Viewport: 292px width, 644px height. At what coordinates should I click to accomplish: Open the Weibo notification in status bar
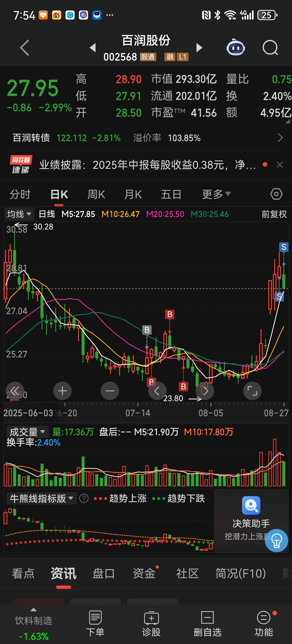click(x=56, y=15)
